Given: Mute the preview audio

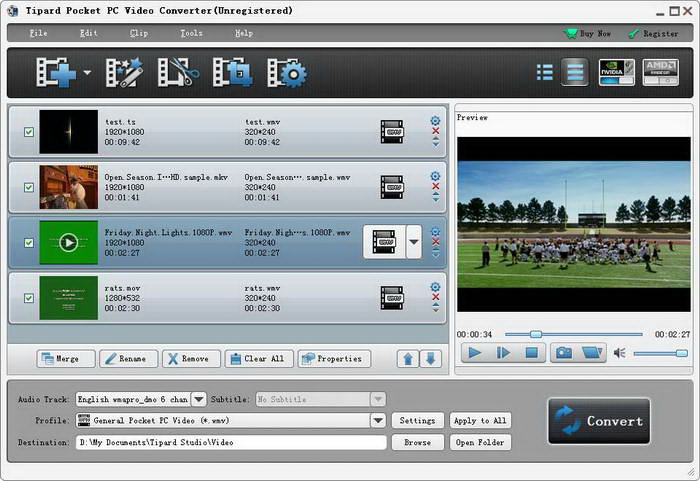Looking at the screenshot, I should click(x=620, y=353).
